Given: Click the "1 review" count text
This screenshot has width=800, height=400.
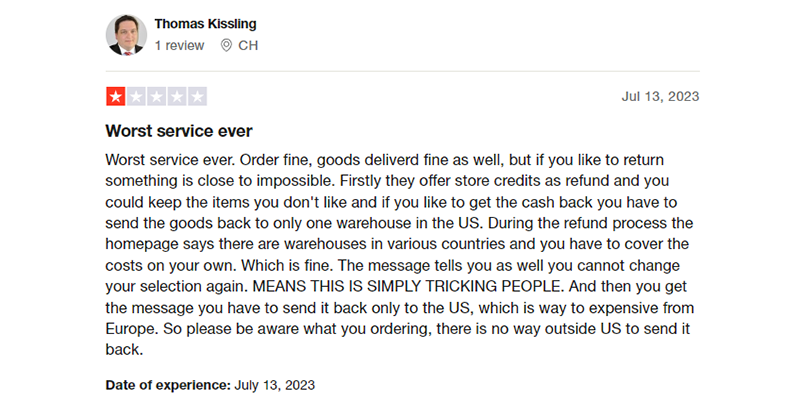Looking at the screenshot, I should (x=179, y=45).
